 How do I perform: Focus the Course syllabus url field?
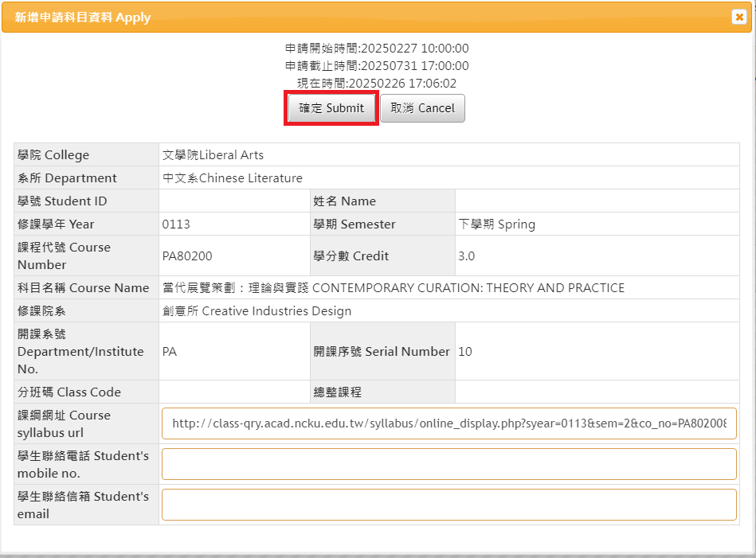[449, 424]
